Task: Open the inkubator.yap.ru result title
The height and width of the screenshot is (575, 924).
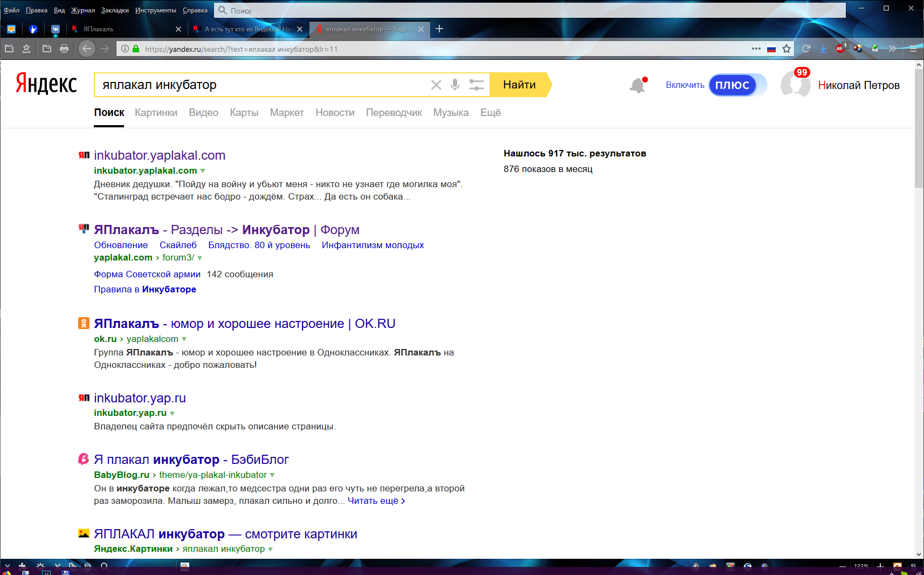Action: 140,398
